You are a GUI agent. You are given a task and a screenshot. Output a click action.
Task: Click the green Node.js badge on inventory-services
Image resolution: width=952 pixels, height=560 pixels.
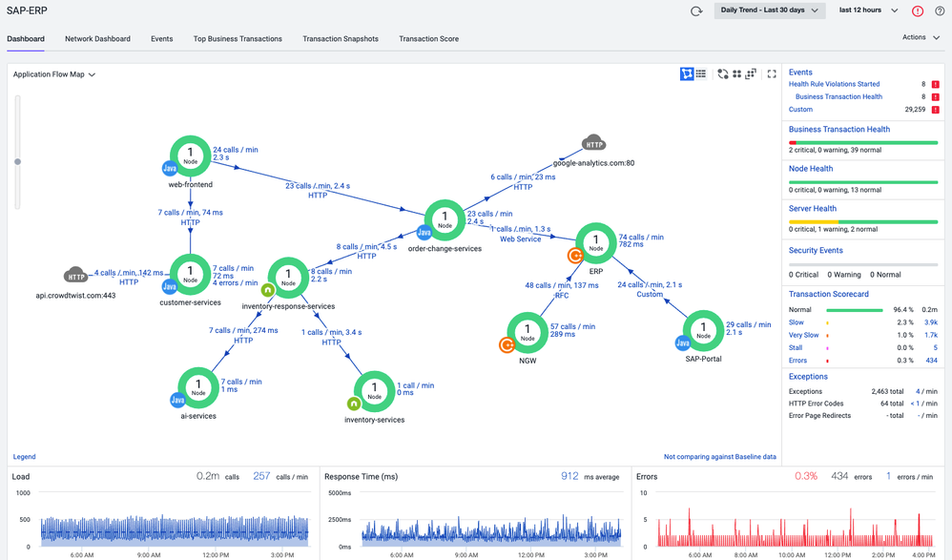(353, 404)
